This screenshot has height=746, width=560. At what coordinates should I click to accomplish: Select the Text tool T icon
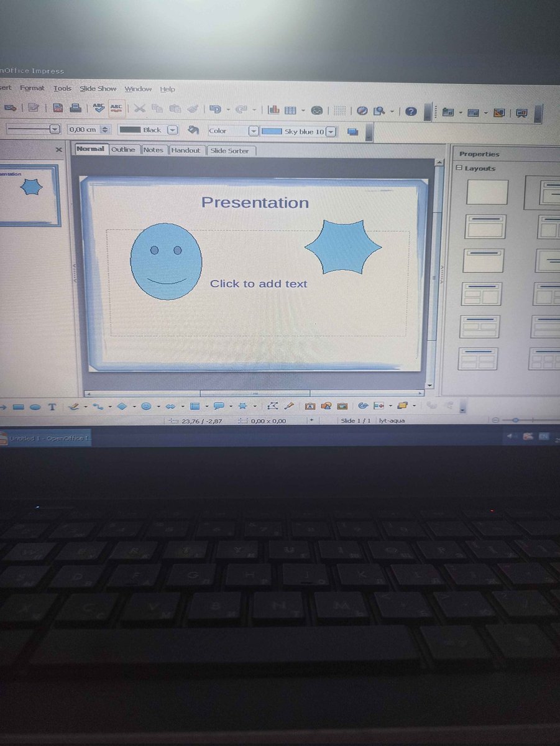click(52, 407)
